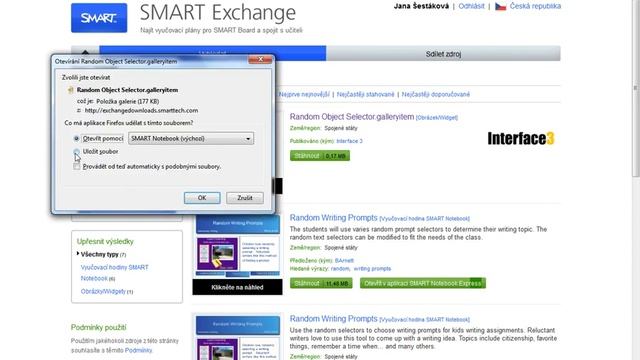Select the Uložit soubor radio button
The image size is (640, 360).
click(x=76, y=151)
